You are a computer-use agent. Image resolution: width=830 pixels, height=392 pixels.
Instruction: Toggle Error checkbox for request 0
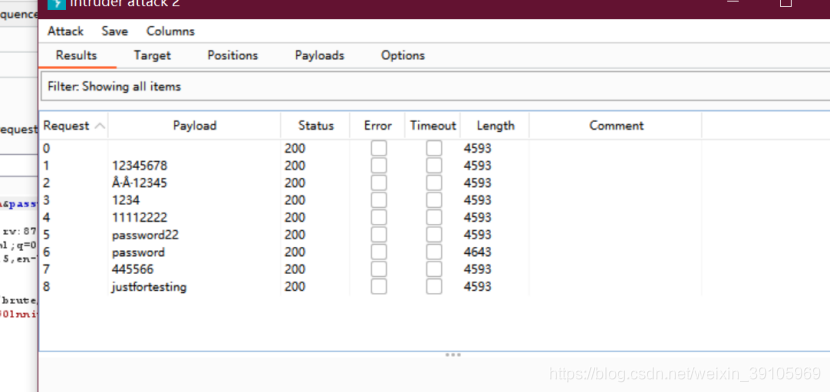point(378,148)
